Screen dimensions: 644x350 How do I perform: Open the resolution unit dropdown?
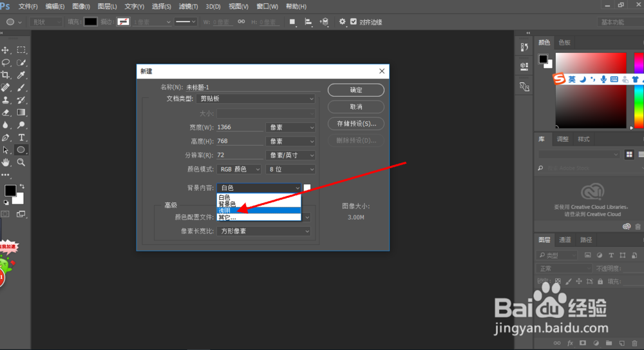[290, 155]
